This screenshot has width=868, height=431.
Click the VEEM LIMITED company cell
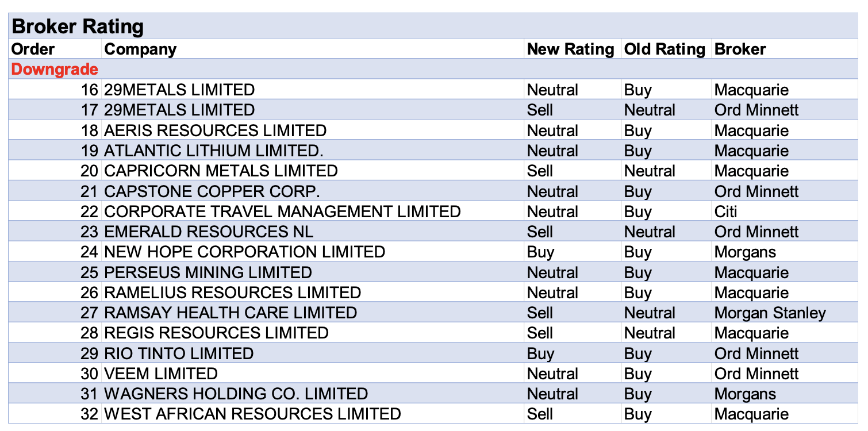coord(161,374)
